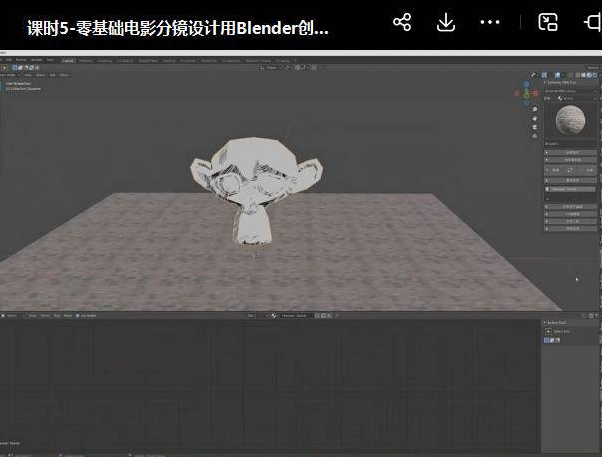Click the red X axis on navigation gizmo
This screenshot has width=602, height=457.
536,91
